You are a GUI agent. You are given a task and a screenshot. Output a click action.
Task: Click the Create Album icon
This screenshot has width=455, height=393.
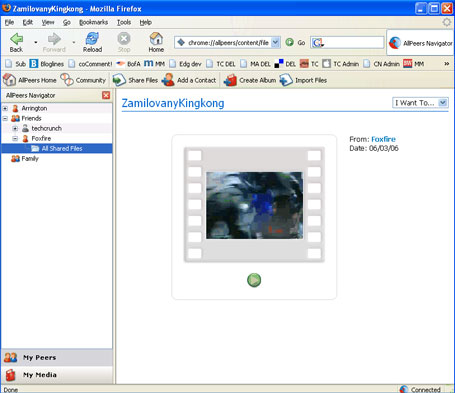pos(230,80)
